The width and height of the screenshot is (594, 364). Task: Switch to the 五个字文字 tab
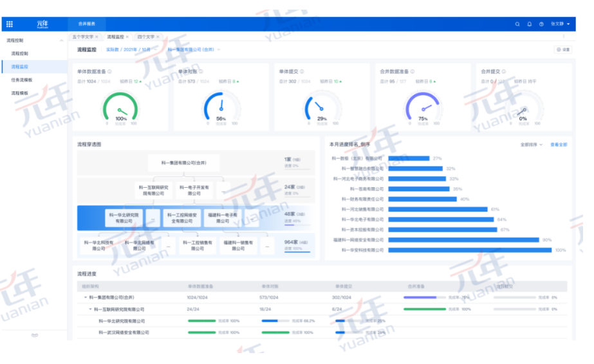82,37
